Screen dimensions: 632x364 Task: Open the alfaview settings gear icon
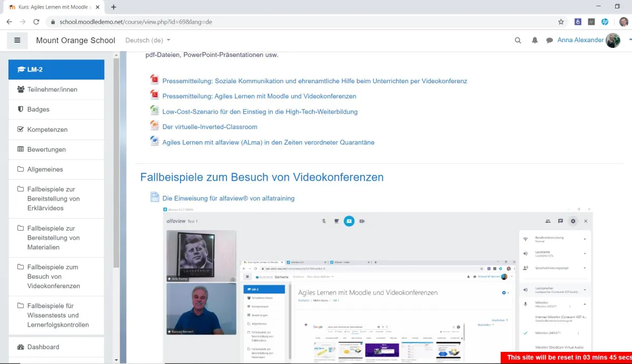pos(573,221)
